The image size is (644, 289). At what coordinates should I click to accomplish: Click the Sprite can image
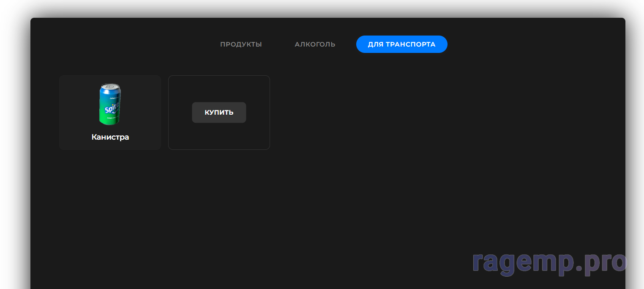pyautogui.click(x=110, y=104)
